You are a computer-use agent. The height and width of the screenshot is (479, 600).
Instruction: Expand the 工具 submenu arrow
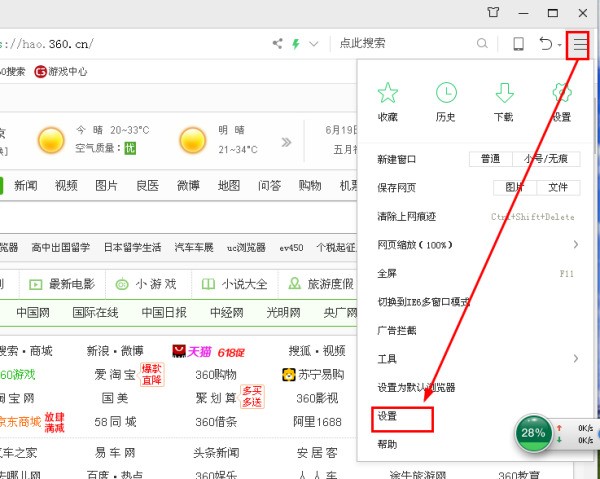click(x=576, y=358)
